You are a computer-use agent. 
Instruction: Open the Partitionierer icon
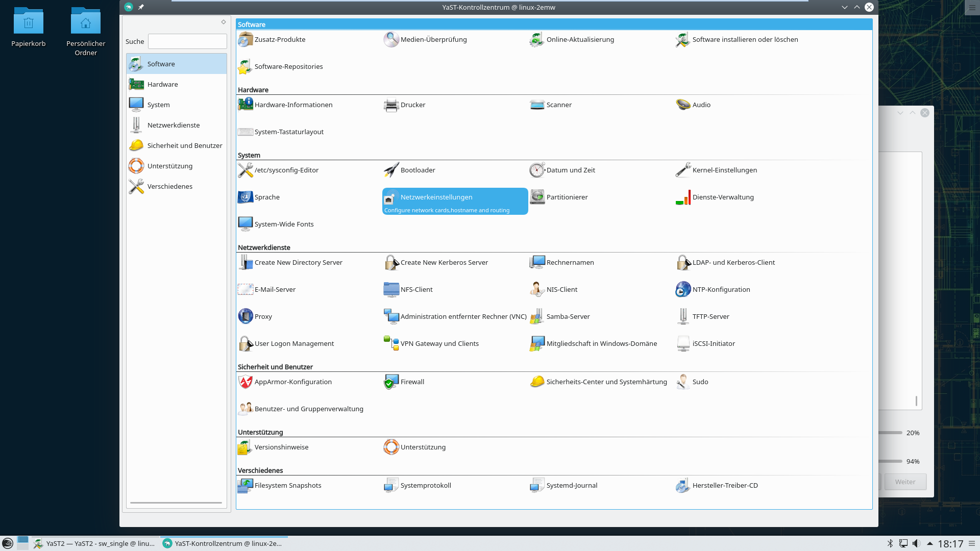click(x=537, y=197)
